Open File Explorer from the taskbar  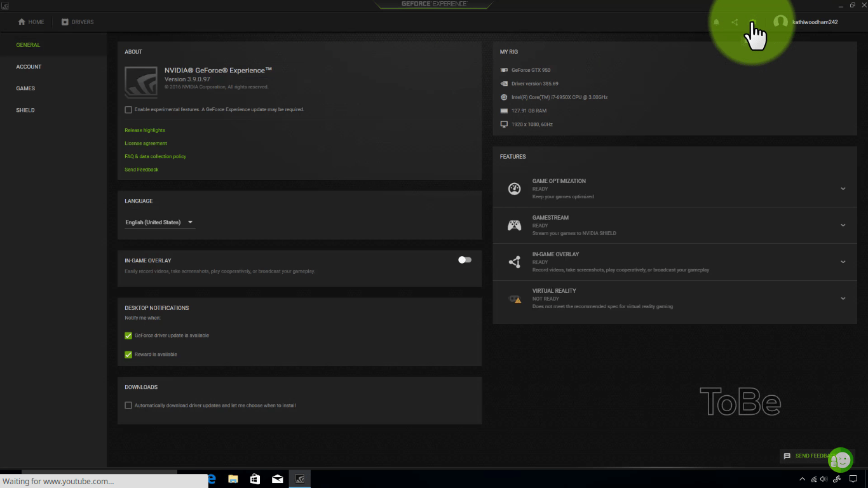(x=233, y=479)
